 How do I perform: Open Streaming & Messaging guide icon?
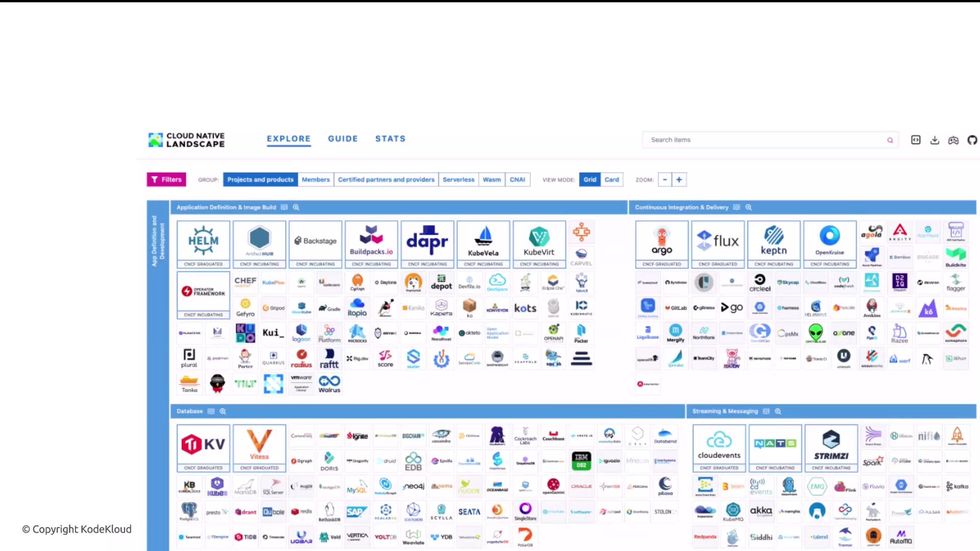click(x=766, y=411)
